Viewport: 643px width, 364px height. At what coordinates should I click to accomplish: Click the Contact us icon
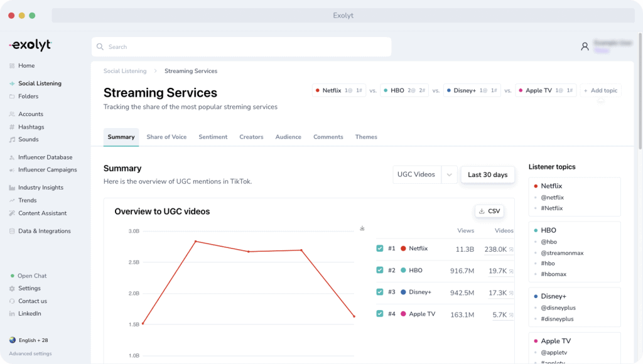pyautogui.click(x=12, y=301)
